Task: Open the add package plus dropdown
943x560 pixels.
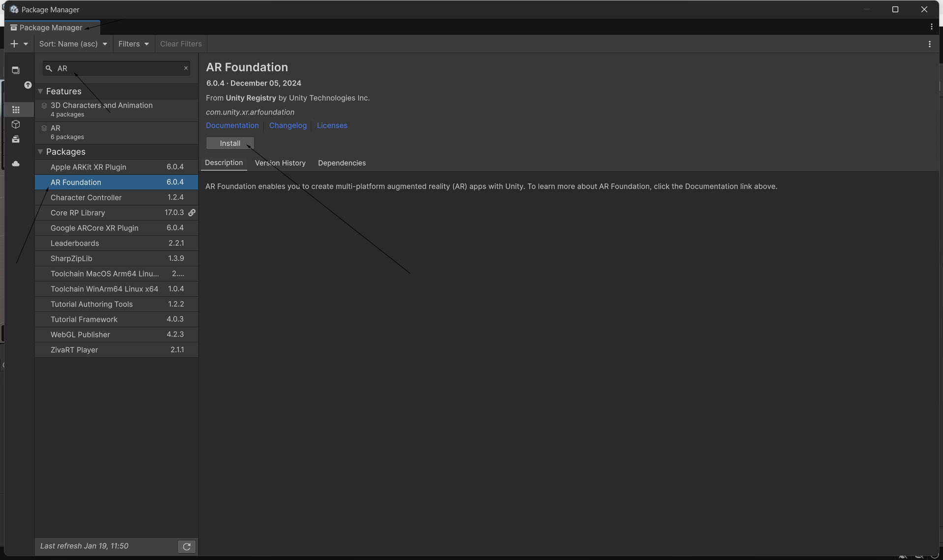Action: [19, 44]
